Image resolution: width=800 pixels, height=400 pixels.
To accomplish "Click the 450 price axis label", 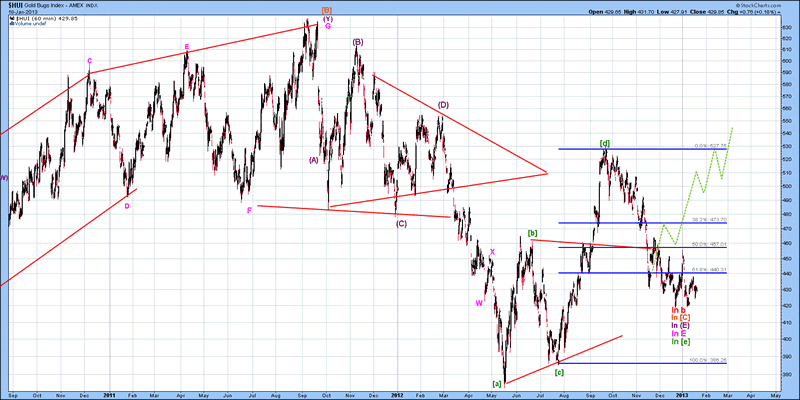I will pyautogui.click(x=786, y=258).
